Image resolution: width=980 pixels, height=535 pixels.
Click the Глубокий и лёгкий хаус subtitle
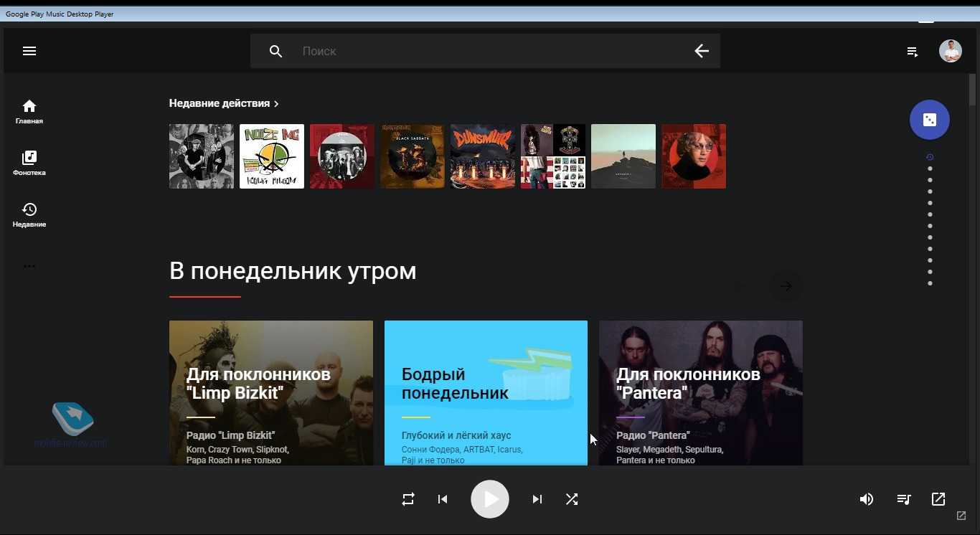point(456,435)
